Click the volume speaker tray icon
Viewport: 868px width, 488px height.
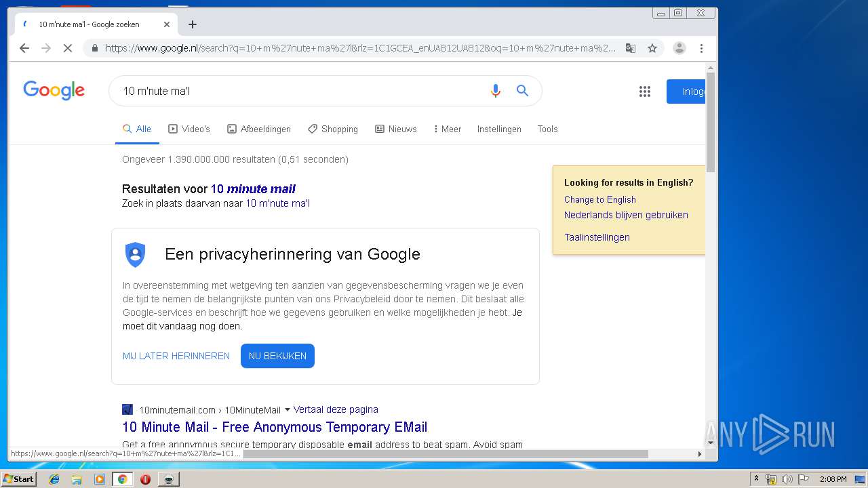click(787, 479)
